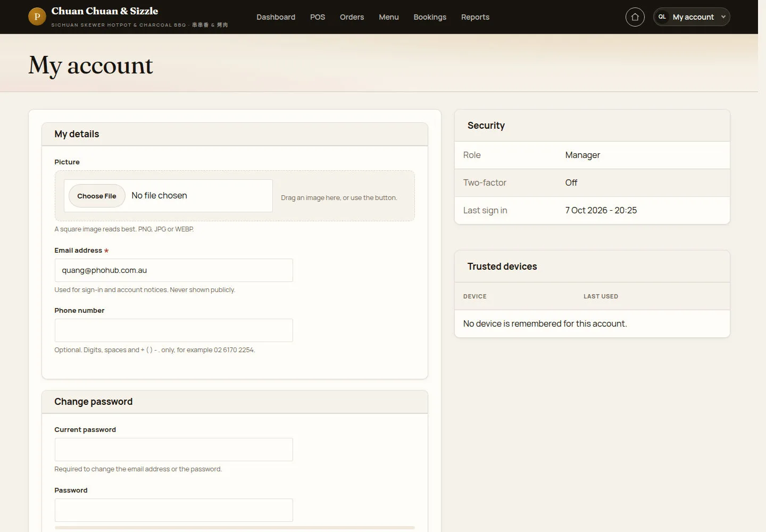Open the My account dropdown menu
The image size is (766, 532).
tap(692, 17)
